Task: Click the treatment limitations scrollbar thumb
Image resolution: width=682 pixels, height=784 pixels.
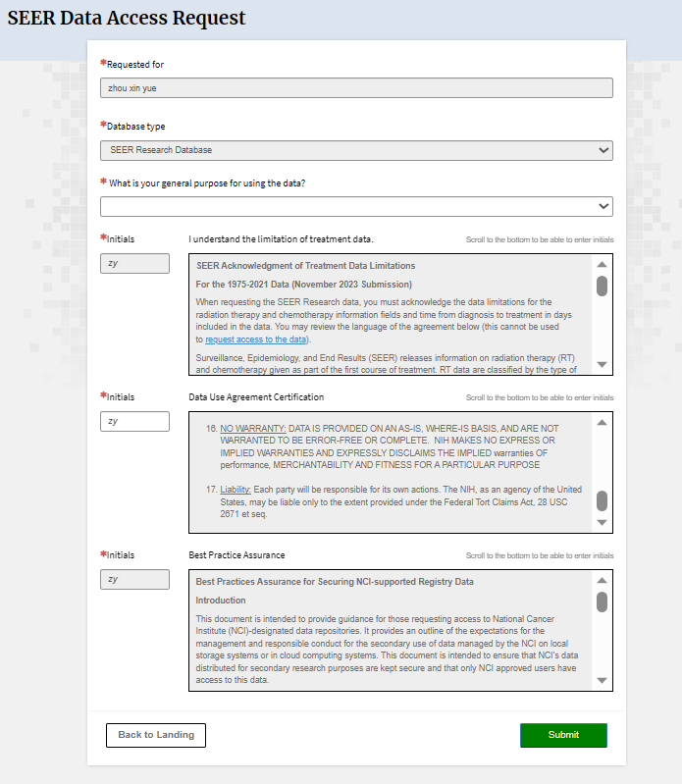Action: 602,286
